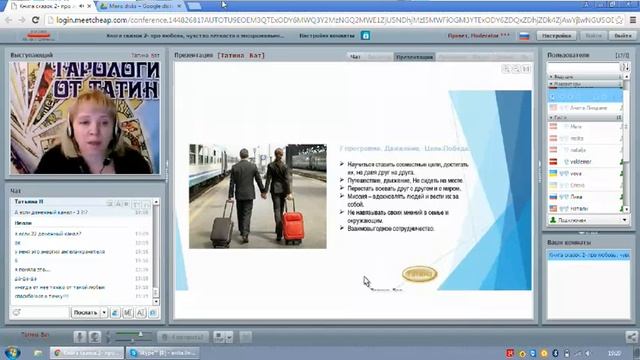Collapse the Гости group in the users list
The height and width of the screenshot is (360, 640).
coord(585,118)
